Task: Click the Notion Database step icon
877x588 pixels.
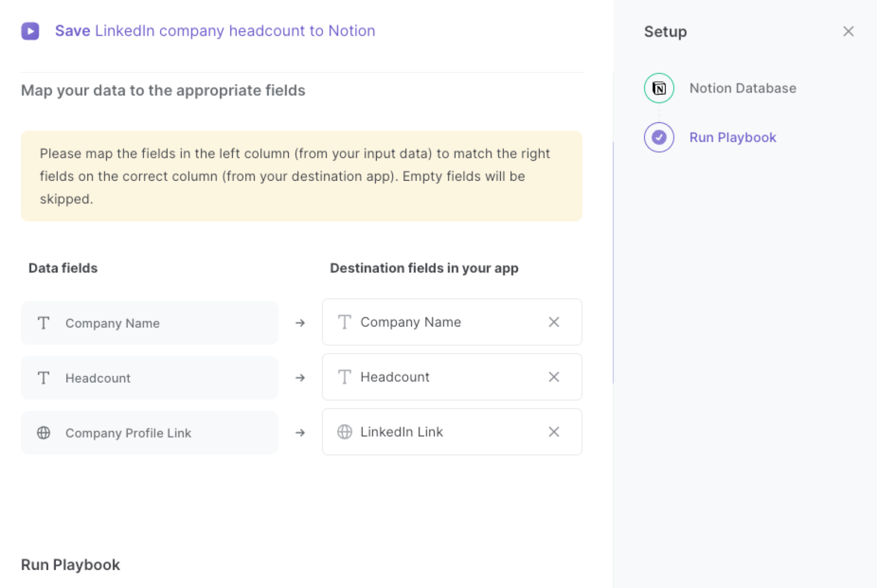Action: [659, 88]
